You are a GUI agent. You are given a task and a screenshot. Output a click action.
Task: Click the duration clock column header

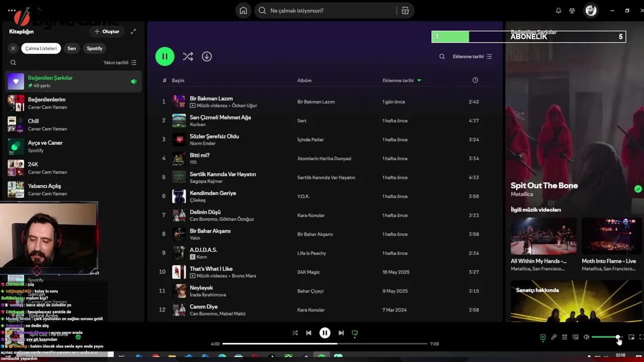click(x=475, y=80)
